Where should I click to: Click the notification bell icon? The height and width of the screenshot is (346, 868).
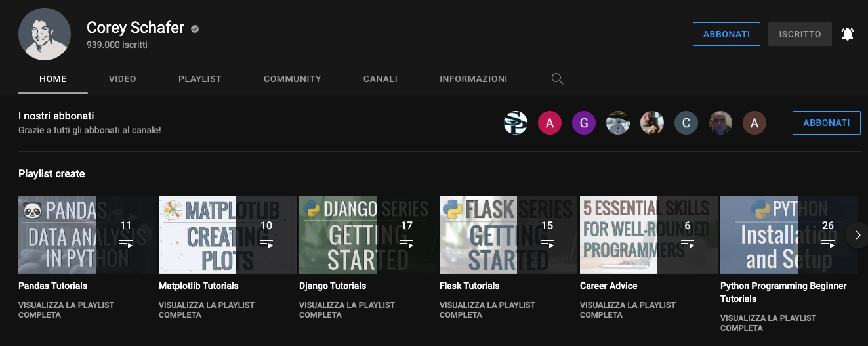(x=848, y=34)
